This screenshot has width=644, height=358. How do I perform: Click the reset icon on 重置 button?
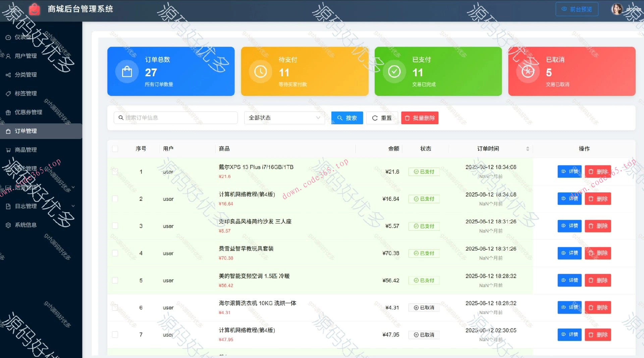coord(375,118)
